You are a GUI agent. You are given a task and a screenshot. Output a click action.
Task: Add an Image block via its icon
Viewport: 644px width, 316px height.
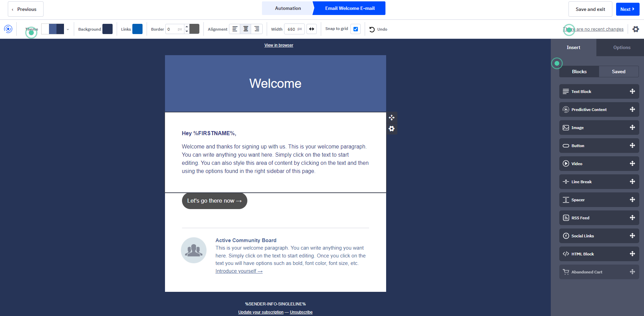566,128
